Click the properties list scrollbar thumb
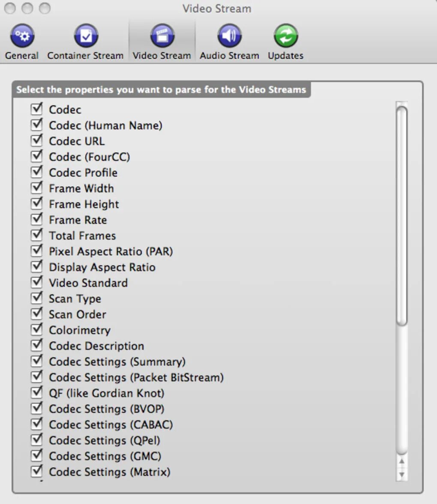This screenshot has width=437, height=504. coord(401,216)
